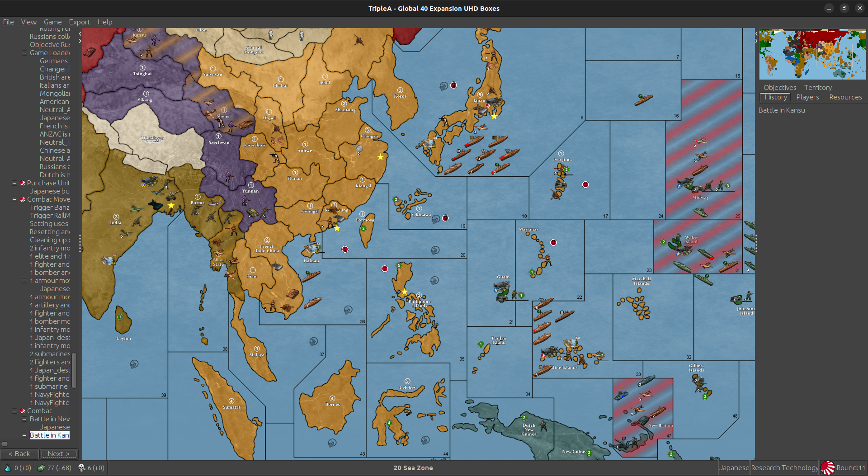Select '2 submarines' history entry

click(50, 354)
